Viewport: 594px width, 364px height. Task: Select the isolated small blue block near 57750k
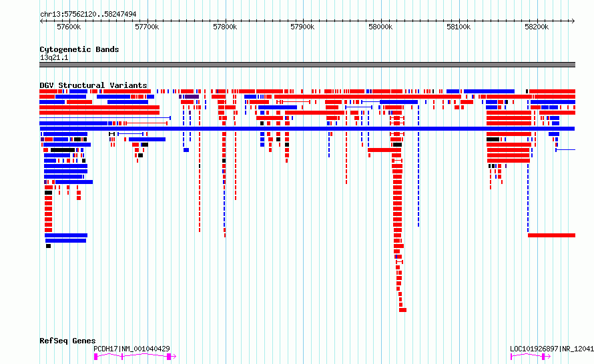186,150
